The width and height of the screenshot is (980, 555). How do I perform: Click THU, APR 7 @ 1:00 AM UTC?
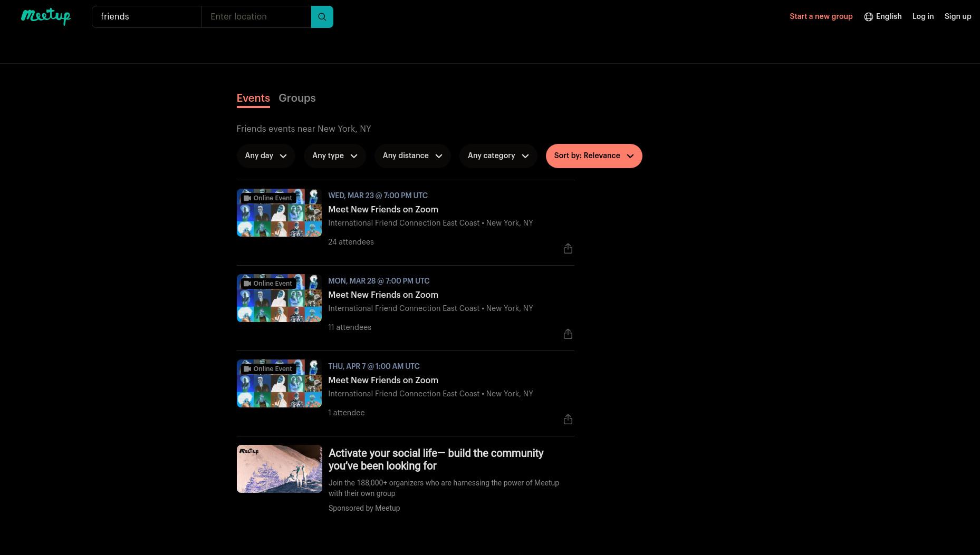[374, 366]
